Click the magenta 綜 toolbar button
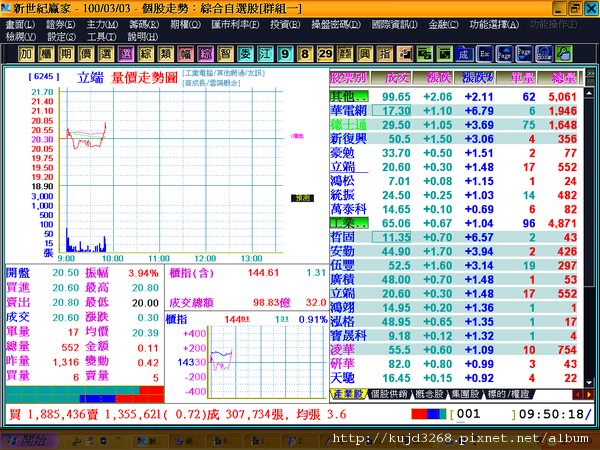Screen dimensions: 600x450 [205, 54]
